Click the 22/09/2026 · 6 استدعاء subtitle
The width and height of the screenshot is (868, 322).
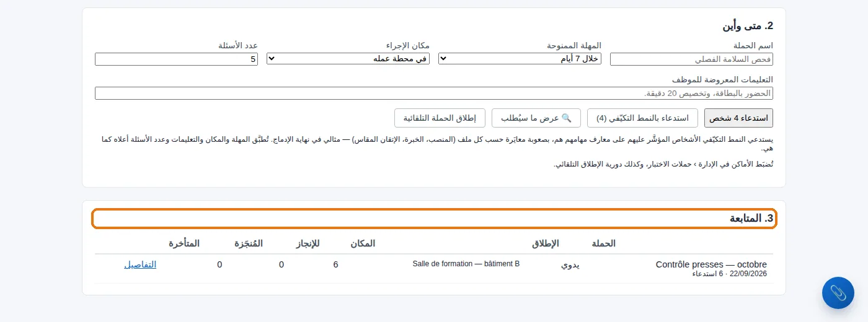click(x=729, y=274)
